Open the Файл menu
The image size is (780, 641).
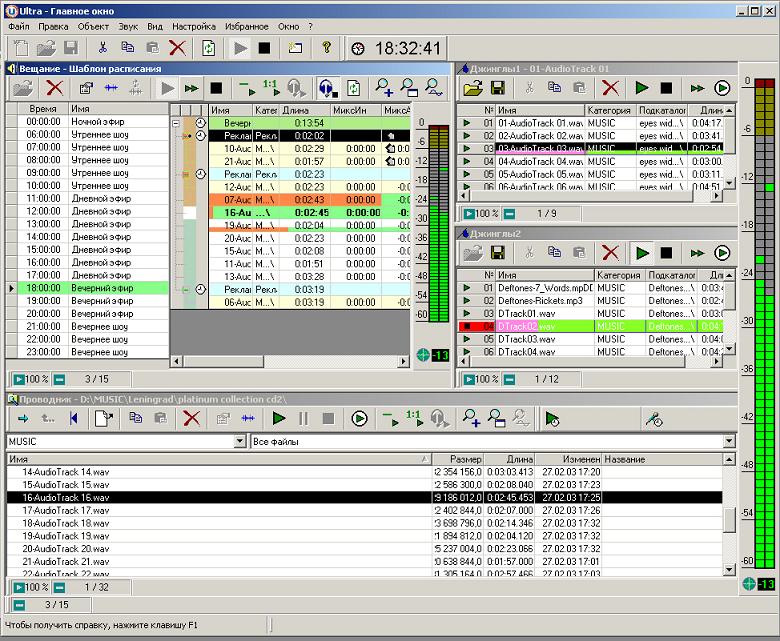pyautogui.click(x=18, y=26)
